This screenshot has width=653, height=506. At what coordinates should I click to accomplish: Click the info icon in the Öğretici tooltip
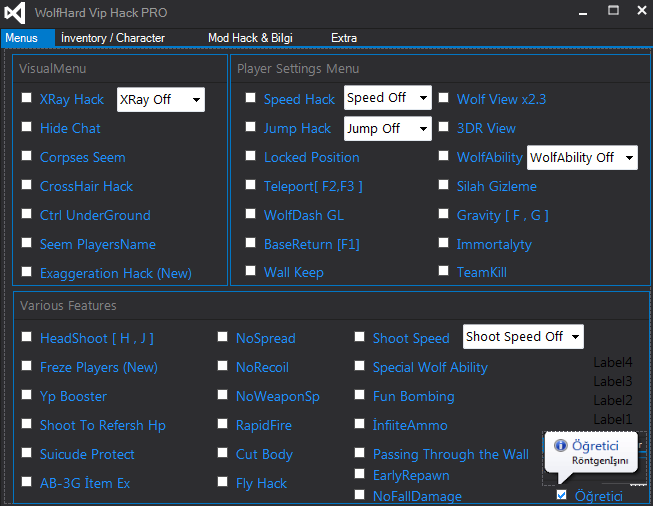pyautogui.click(x=561, y=446)
